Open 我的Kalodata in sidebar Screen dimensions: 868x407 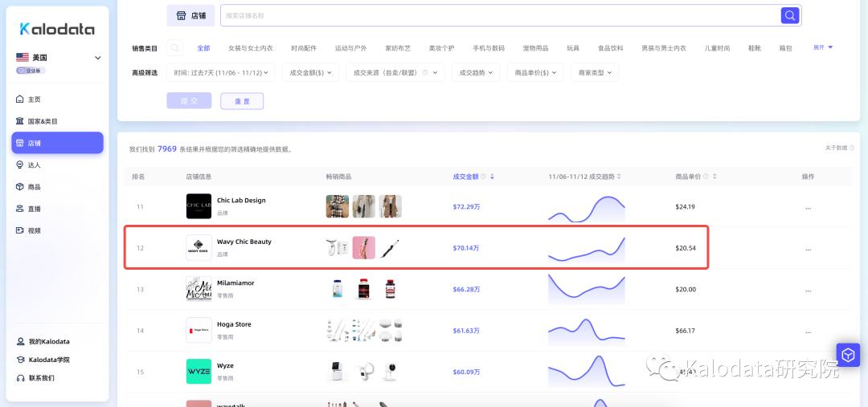43,342
